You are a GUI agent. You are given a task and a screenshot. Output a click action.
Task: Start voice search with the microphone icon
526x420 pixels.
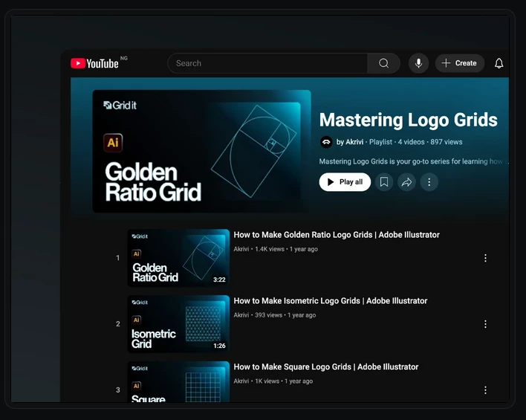point(418,63)
